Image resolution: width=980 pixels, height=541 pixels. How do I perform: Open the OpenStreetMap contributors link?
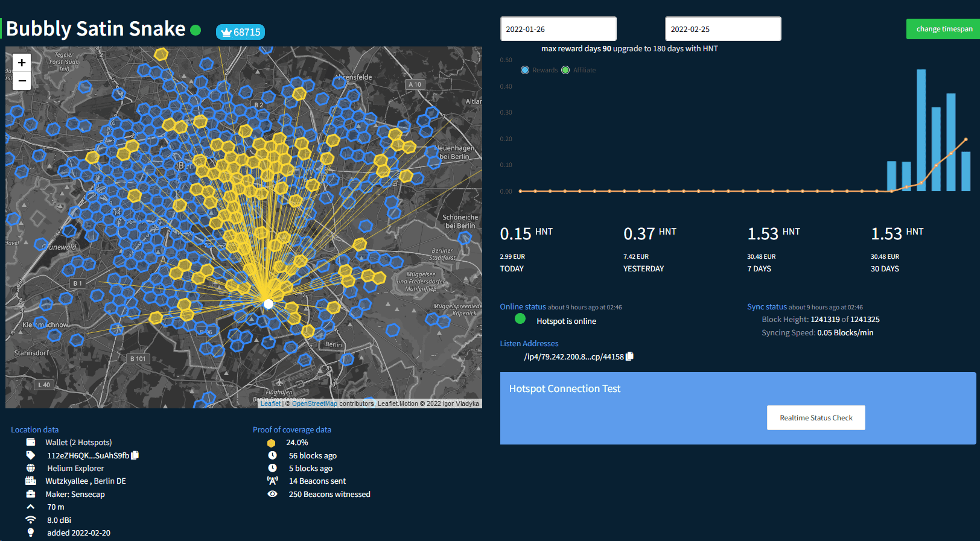(314, 403)
